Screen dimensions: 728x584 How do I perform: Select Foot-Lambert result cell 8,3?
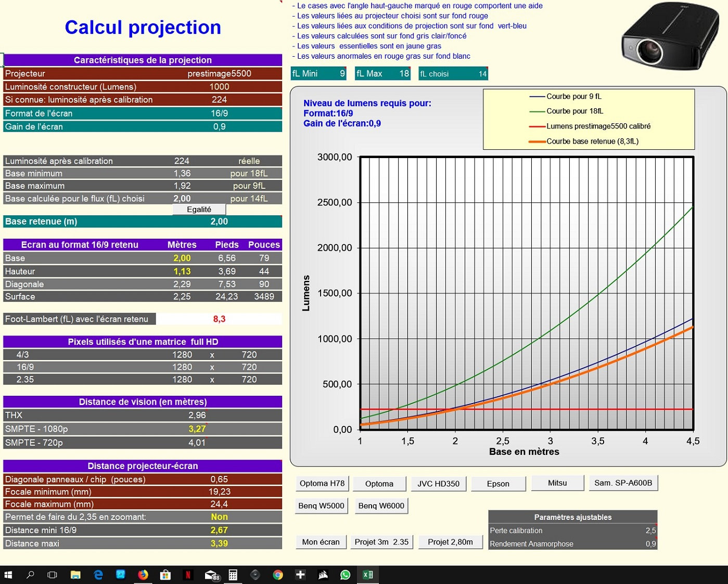219,319
